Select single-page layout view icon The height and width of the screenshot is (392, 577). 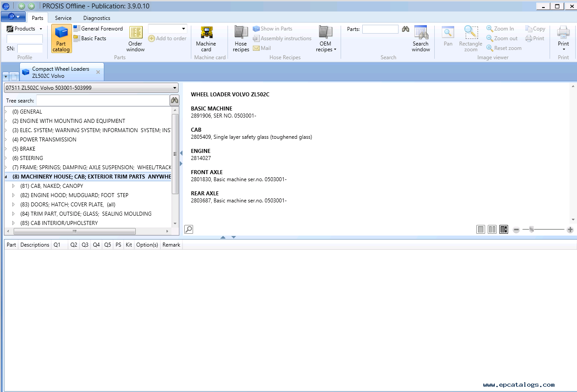tap(481, 229)
